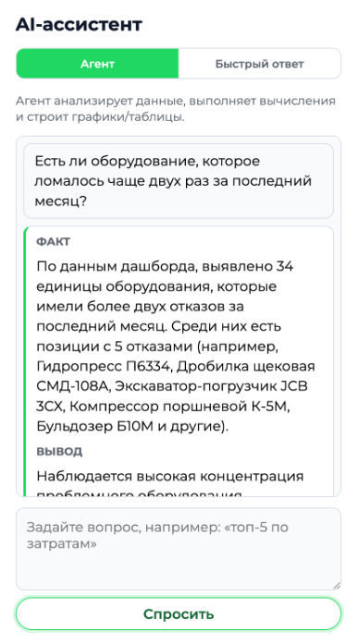Click the AI-ассистент panel title
The width and height of the screenshot is (358, 644).
pyautogui.click(x=79, y=25)
